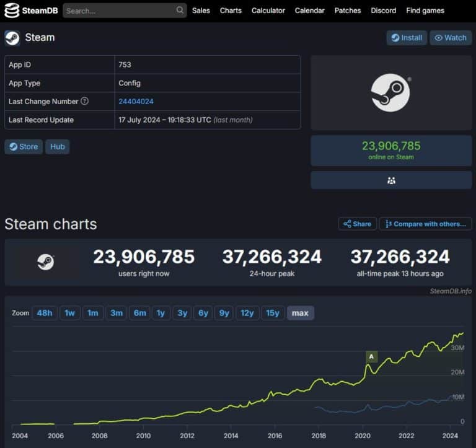The width and height of the screenshot is (476, 448).
Task: Open the Sales menu
Action: 201,11
